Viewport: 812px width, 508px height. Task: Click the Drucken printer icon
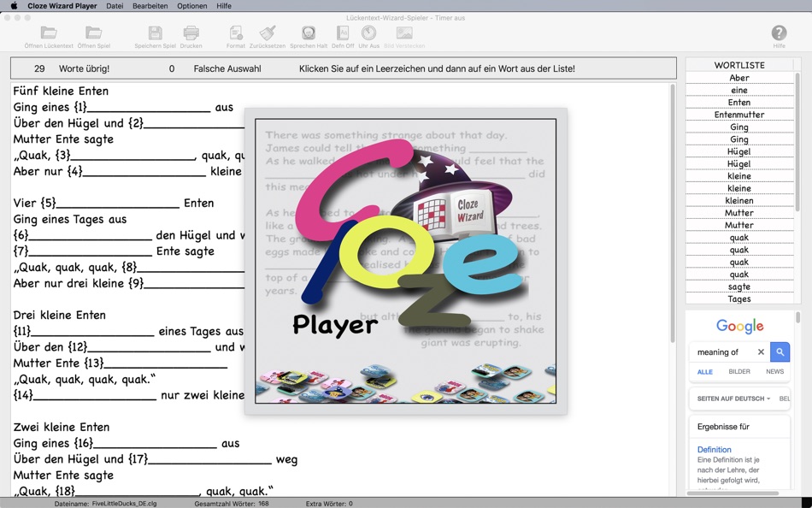click(x=191, y=33)
